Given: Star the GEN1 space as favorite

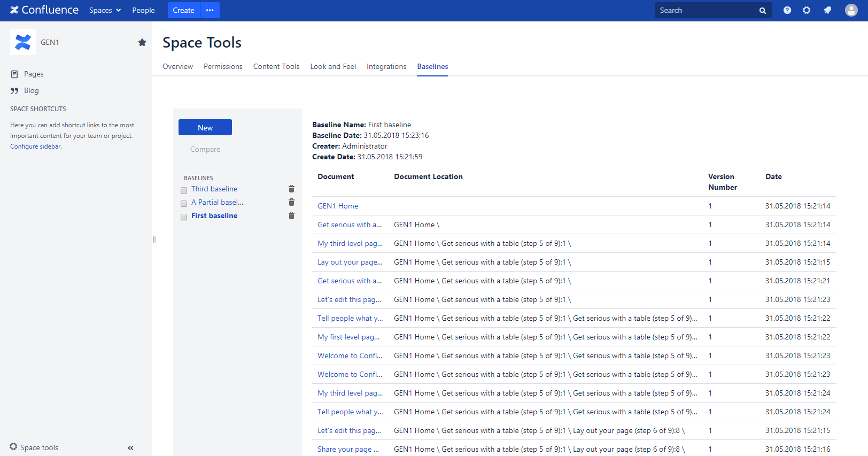Looking at the screenshot, I should tap(142, 42).
